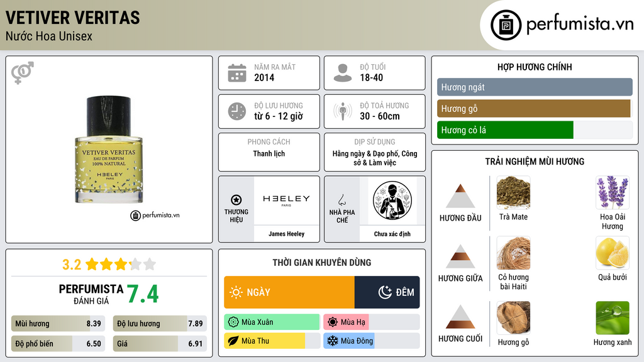Click the Hương đầu pyramid icon
644x362 pixels.
coord(460,196)
